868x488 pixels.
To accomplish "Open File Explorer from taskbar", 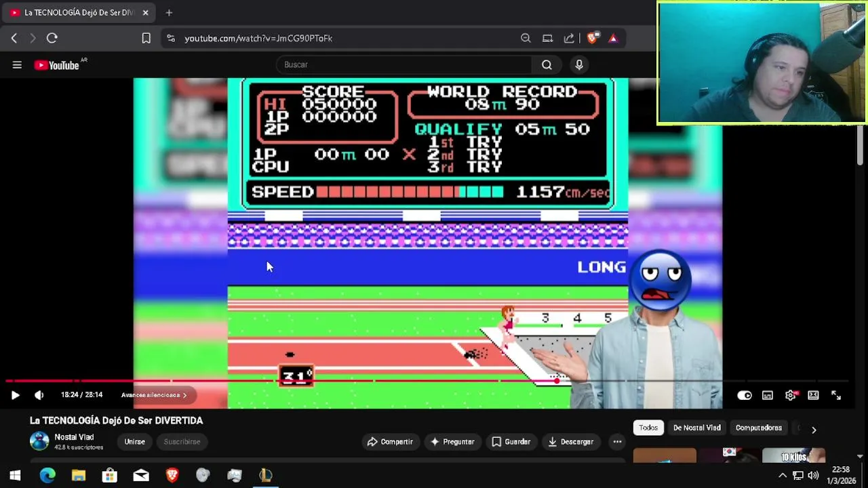I will [x=79, y=476].
